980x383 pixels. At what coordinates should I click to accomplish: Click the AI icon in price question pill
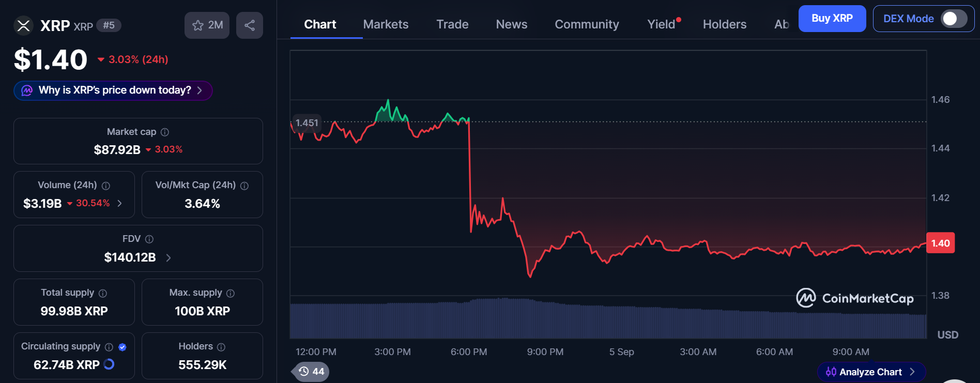click(27, 90)
